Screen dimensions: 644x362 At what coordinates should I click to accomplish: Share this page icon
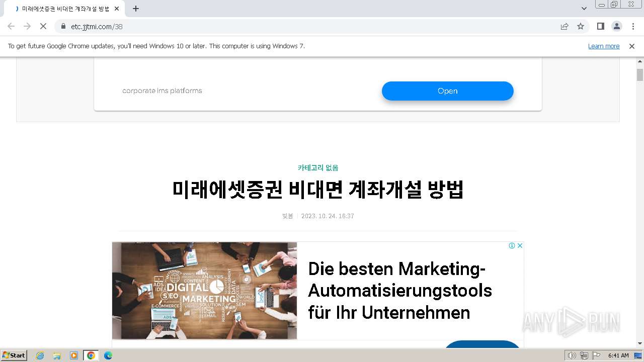pos(565,26)
